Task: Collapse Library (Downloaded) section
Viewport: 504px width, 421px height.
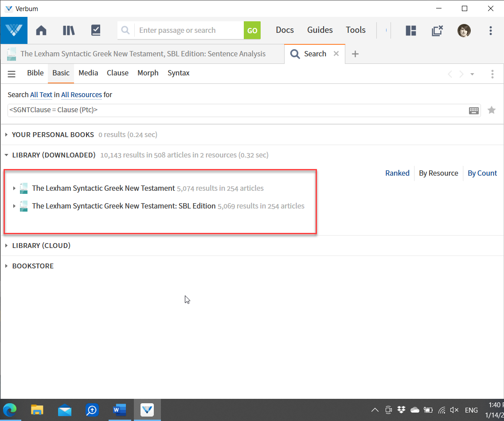Action: [x=6, y=155]
